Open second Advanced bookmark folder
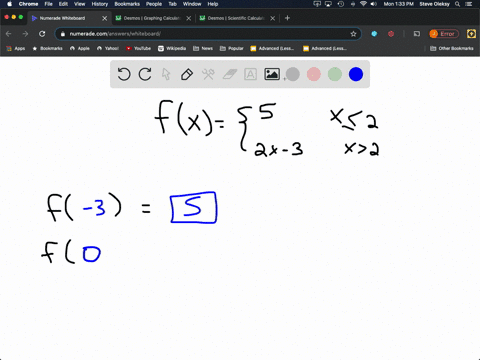480x360 pixels. point(325,48)
